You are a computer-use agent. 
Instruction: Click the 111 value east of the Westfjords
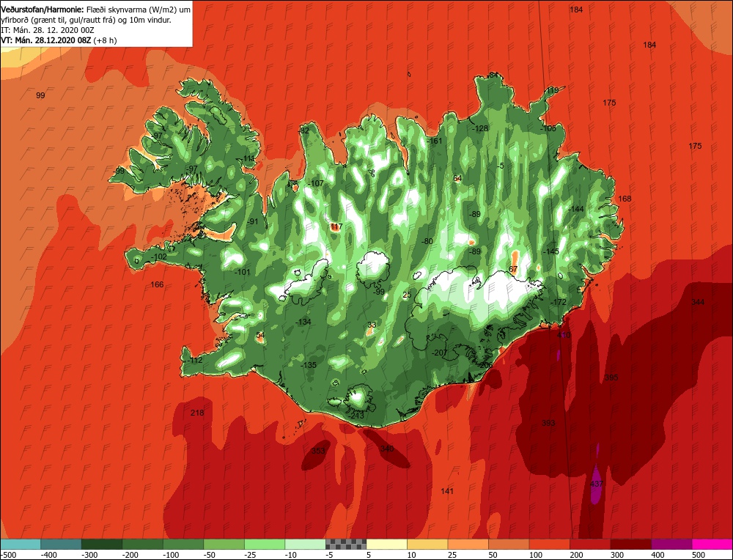(x=249, y=159)
